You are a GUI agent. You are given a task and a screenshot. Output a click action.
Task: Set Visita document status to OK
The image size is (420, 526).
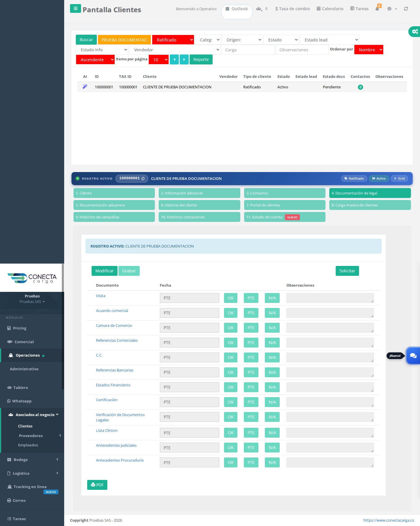(x=231, y=298)
